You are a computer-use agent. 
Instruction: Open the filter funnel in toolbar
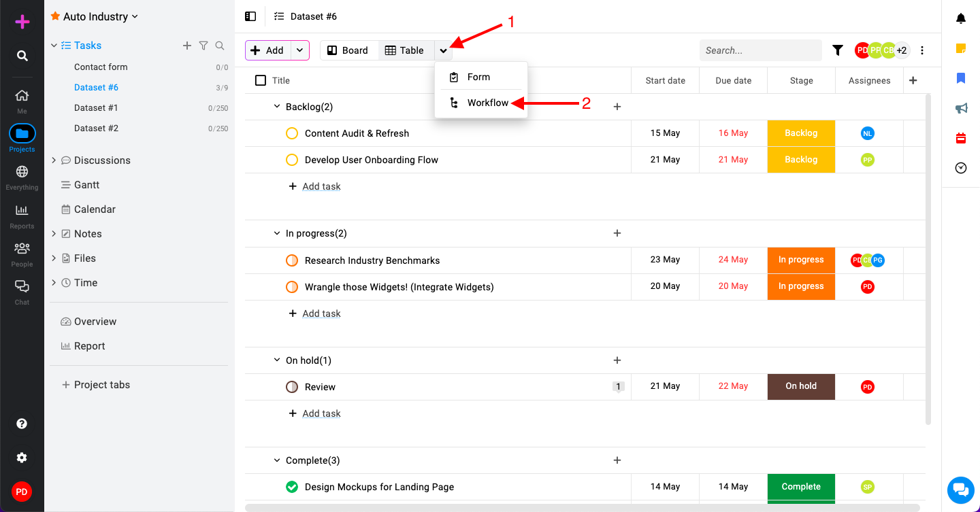pyautogui.click(x=838, y=50)
